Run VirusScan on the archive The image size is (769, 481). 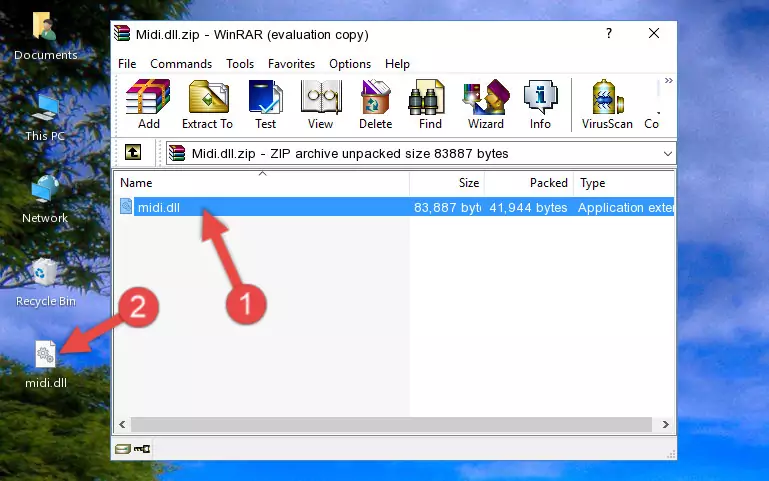tap(607, 104)
